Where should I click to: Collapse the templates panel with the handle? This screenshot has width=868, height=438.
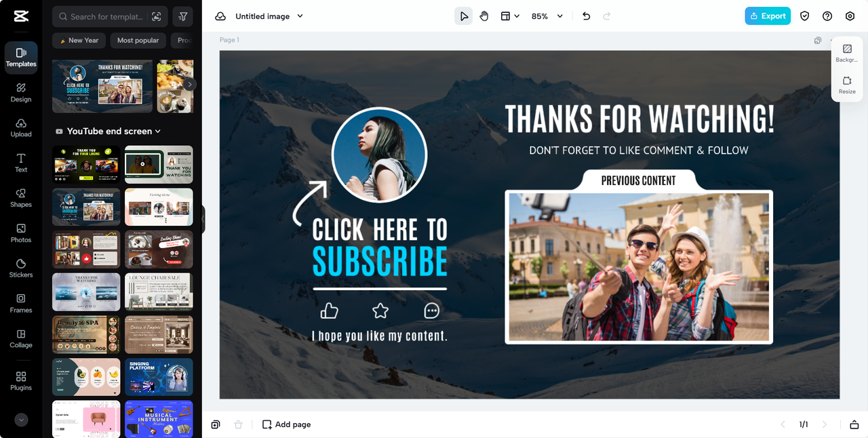pyautogui.click(x=203, y=220)
